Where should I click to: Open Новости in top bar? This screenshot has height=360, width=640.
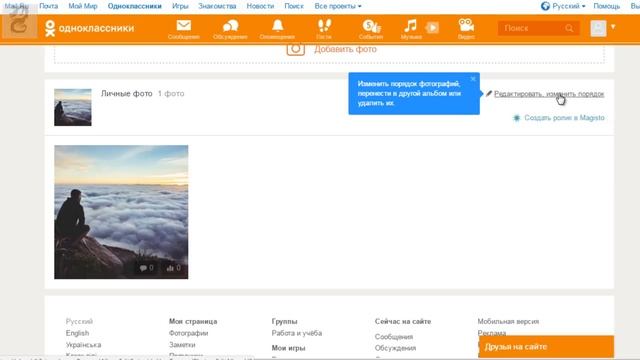pos(260,6)
